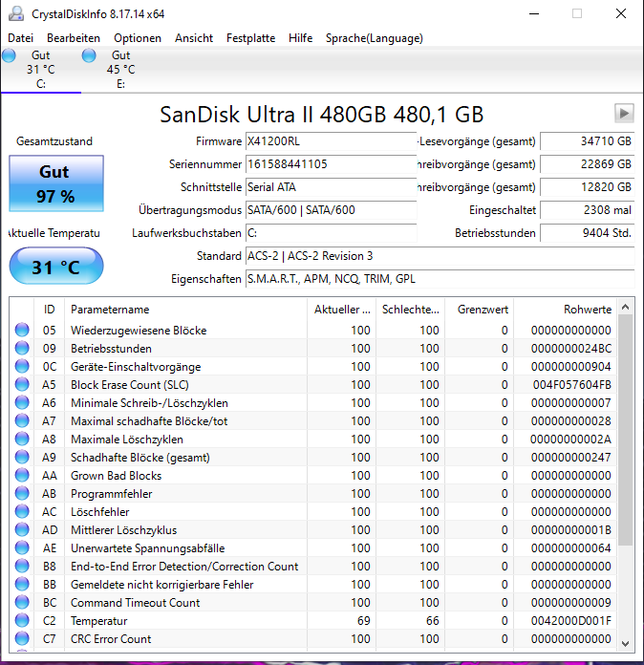Close the CrystalDiskInfo window
Screen dimensions: 644x665
pyautogui.click(x=621, y=13)
